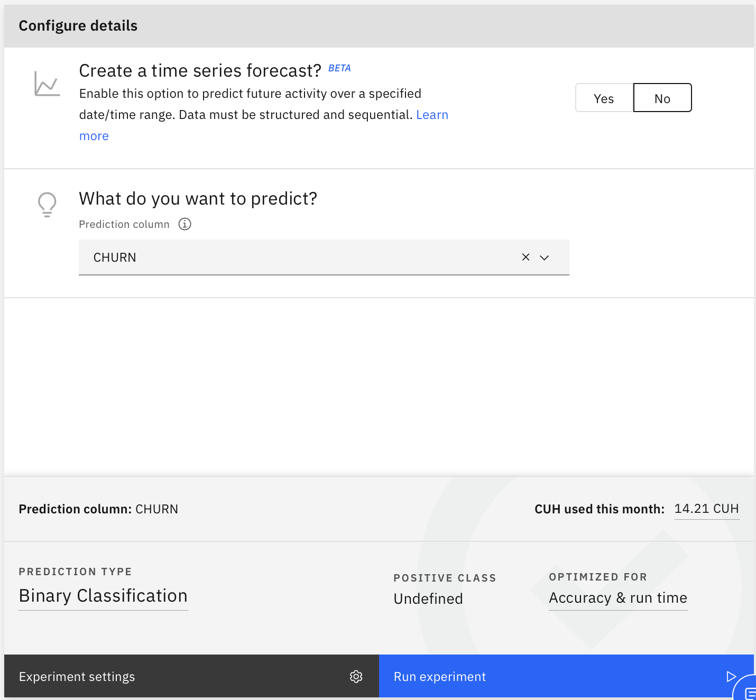Click the POSITIVE CLASS label

445,578
